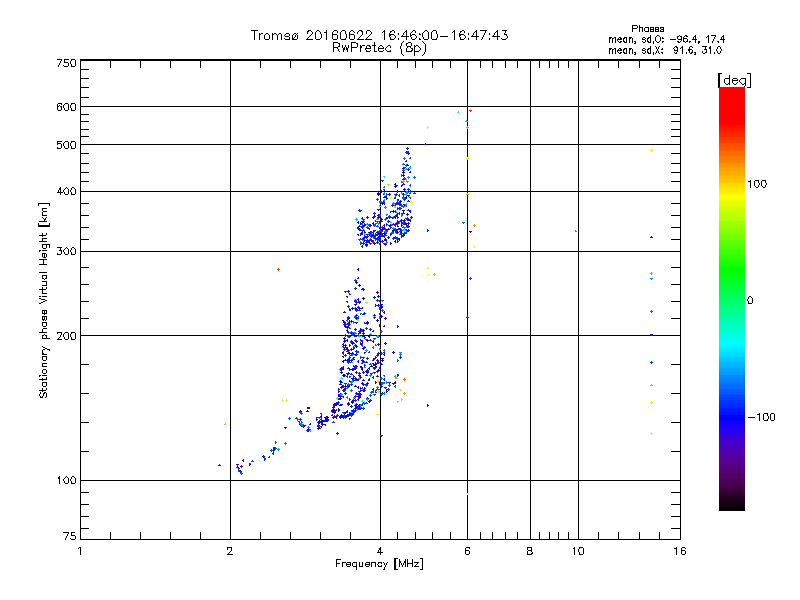The height and width of the screenshot is (600, 800).
Task: Click the x-axis tick label "4"
Action: point(380,551)
